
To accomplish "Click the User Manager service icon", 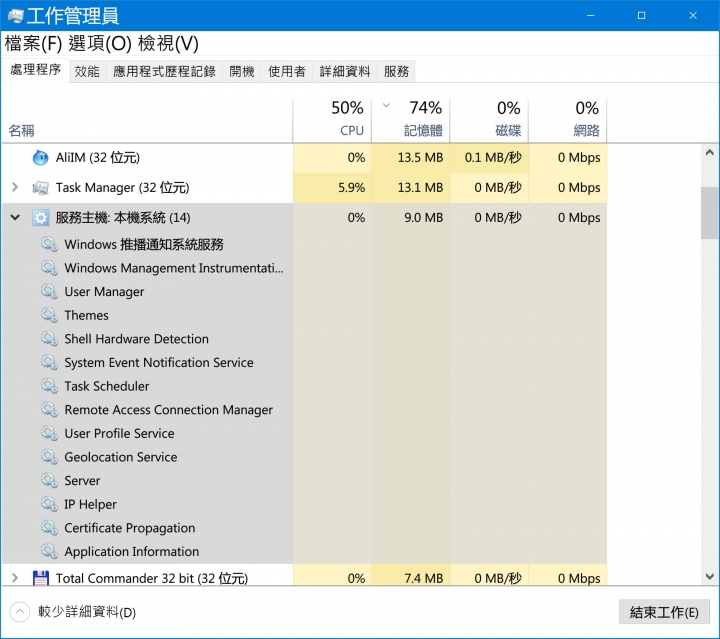I will (49, 291).
